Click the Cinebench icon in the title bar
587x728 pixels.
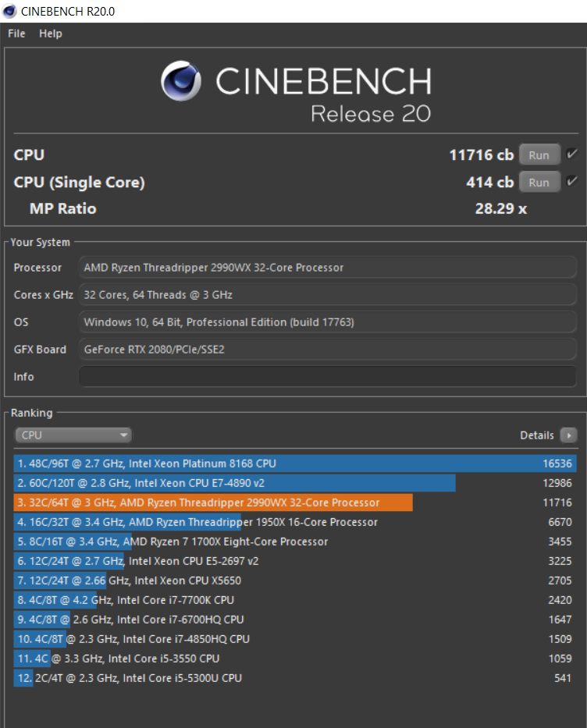[10, 11]
